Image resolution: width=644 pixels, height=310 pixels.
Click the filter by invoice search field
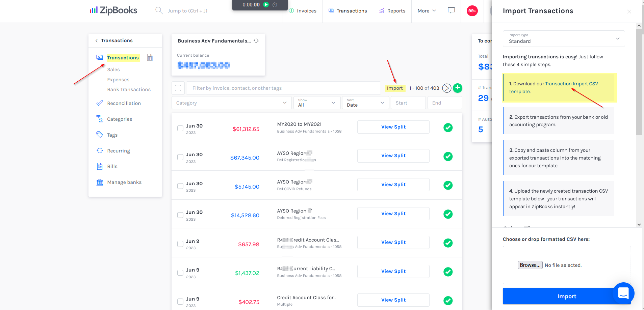pyautogui.click(x=283, y=88)
